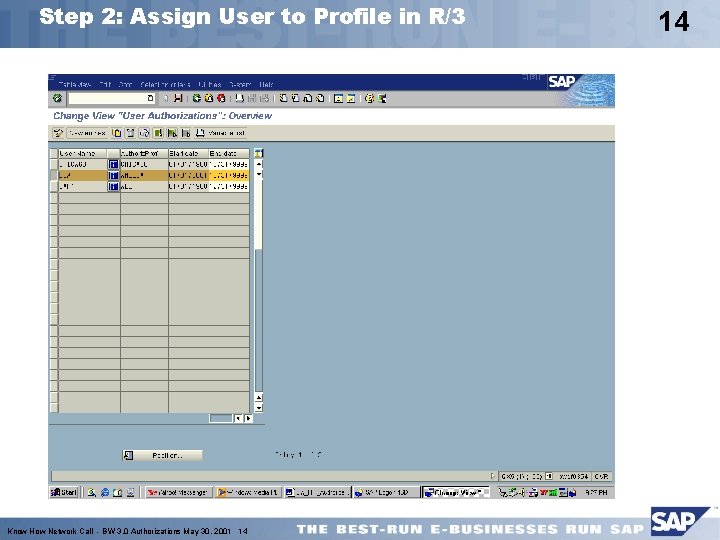
Task: Click the AuthorizProf column header
Action: point(144,153)
